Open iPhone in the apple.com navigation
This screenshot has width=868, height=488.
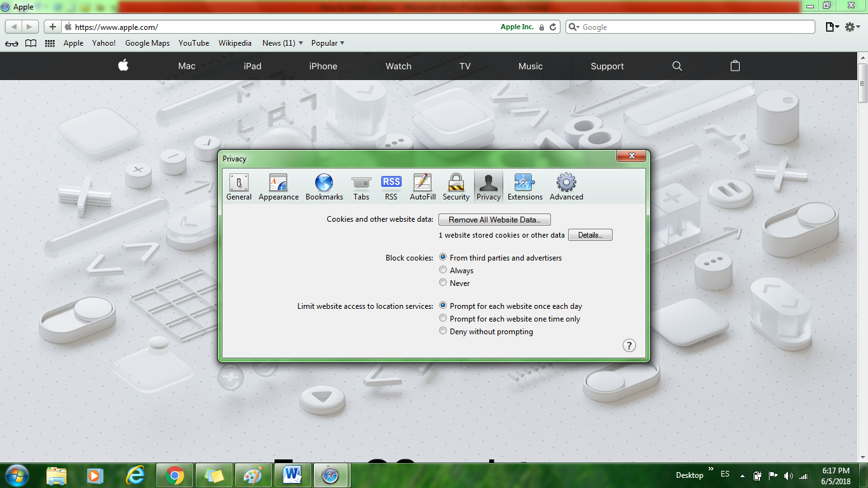[323, 66]
